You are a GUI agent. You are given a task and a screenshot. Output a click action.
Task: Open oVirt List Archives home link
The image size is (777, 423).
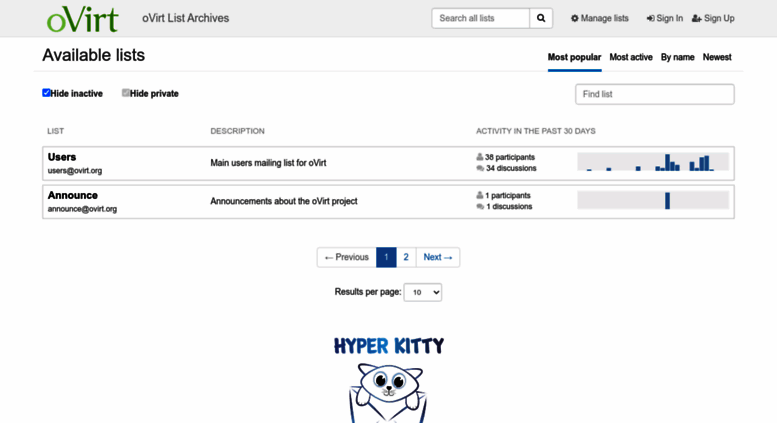tap(185, 18)
